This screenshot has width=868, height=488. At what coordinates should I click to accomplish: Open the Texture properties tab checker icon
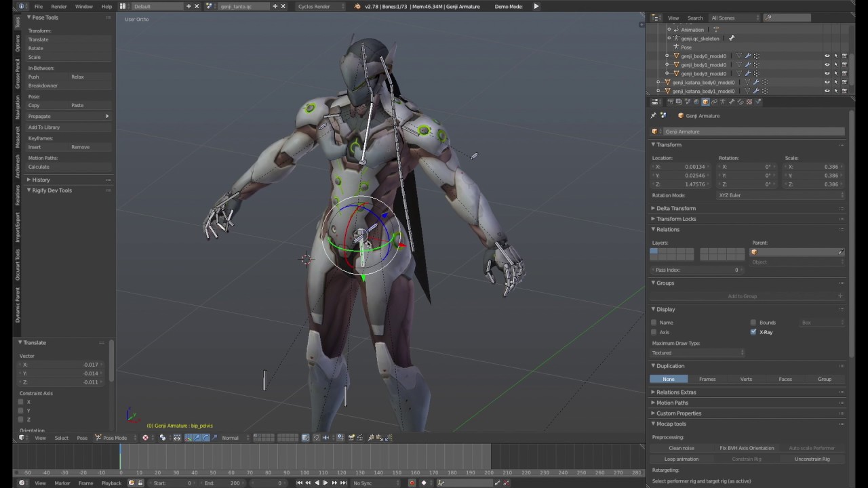pyautogui.click(x=749, y=102)
